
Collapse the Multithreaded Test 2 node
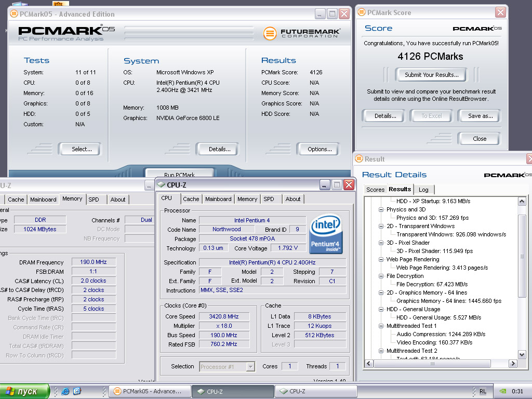click(381, 351)
